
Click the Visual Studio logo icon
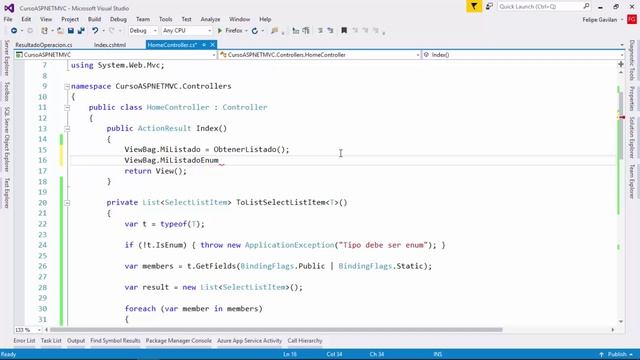(9, 8)
